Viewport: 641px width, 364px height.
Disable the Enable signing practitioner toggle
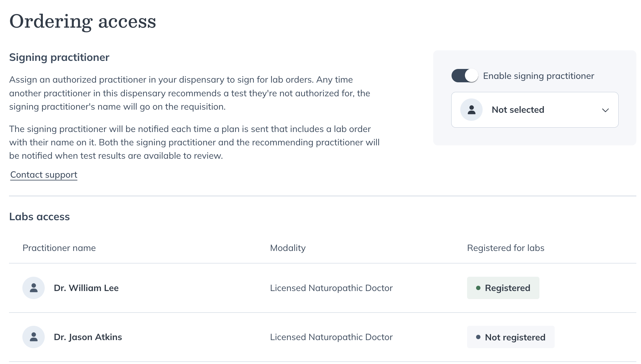(464, 75)
